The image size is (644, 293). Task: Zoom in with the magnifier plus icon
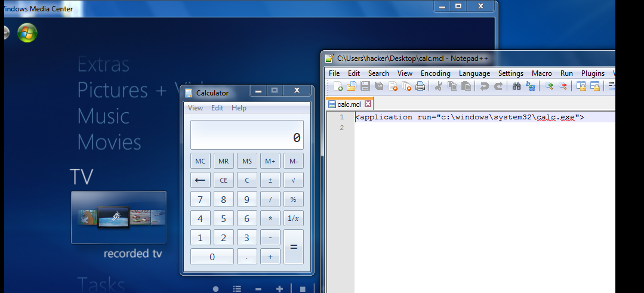tap(549, 86)
